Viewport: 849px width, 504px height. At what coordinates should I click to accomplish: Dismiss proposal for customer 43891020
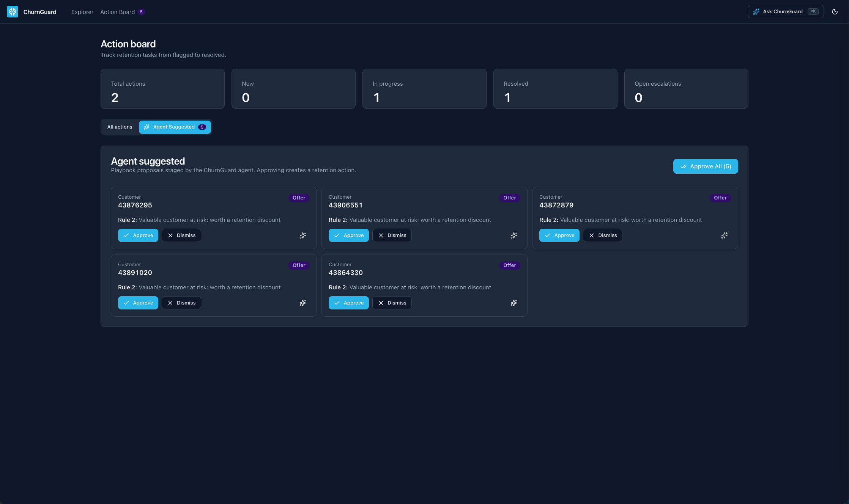coord(181,303)
